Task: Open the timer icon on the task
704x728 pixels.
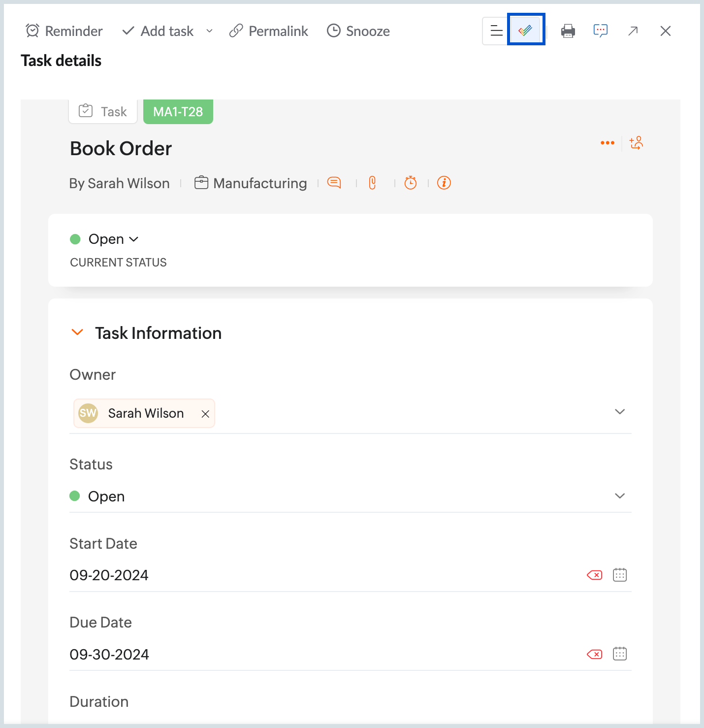Action: pos(411,183)
